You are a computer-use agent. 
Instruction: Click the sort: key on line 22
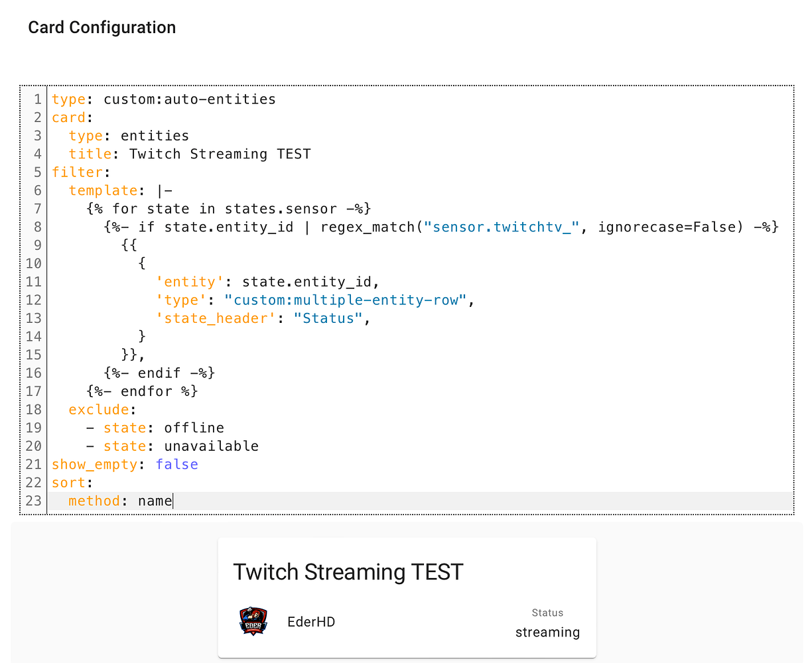point(65,482)
